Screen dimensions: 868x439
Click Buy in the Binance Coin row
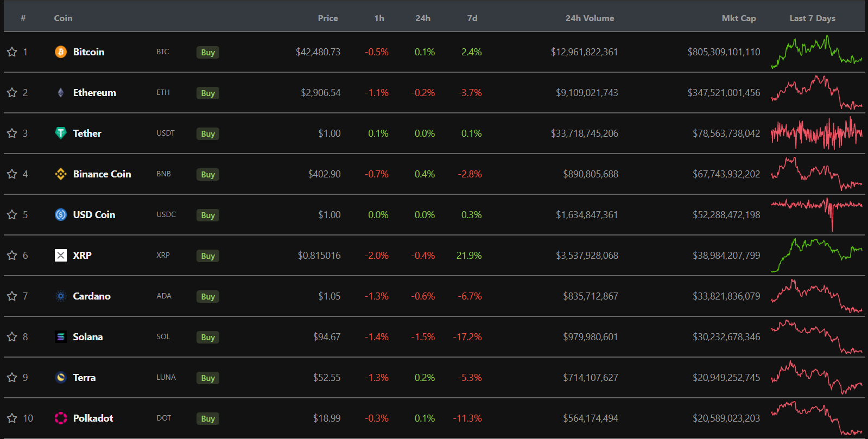point(208,174)
